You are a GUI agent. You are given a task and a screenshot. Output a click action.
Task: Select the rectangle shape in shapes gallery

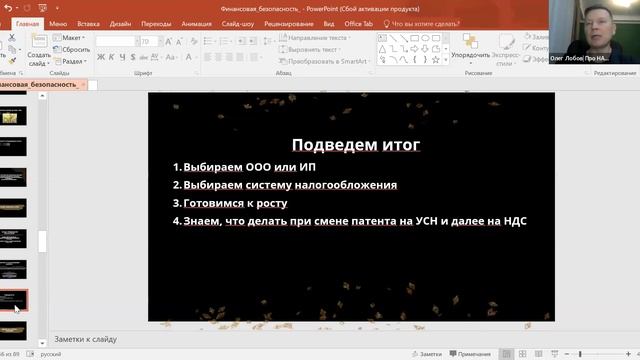414,38
